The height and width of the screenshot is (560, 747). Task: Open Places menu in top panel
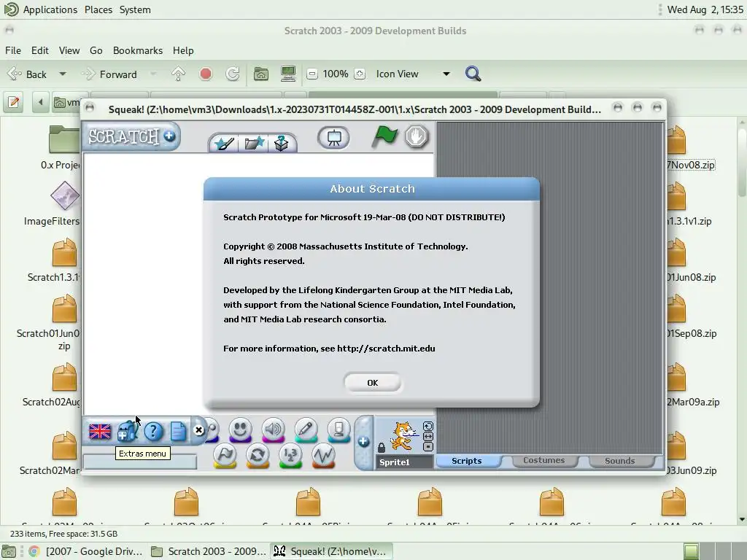click(98, 9)
